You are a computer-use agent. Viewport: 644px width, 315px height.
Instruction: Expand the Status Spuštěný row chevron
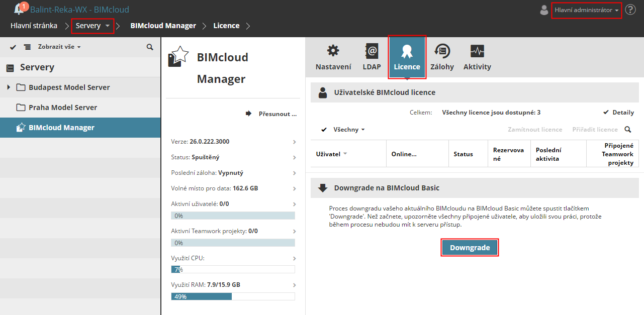point(295,158)
